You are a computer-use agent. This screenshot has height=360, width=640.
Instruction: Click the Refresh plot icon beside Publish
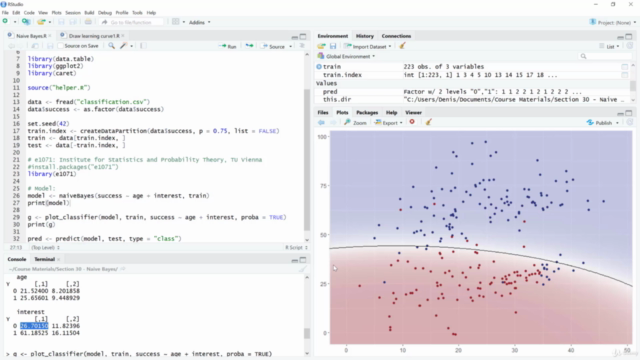(629, 122)
